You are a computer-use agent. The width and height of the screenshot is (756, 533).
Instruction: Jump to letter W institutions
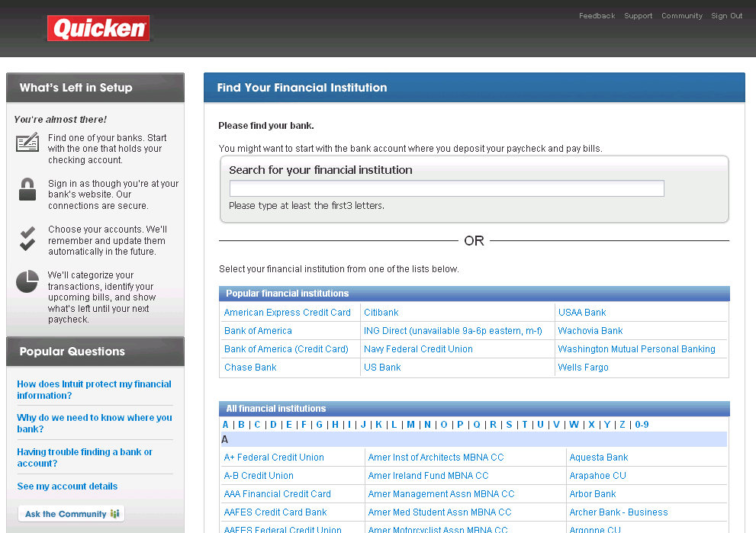pos(574,425)
